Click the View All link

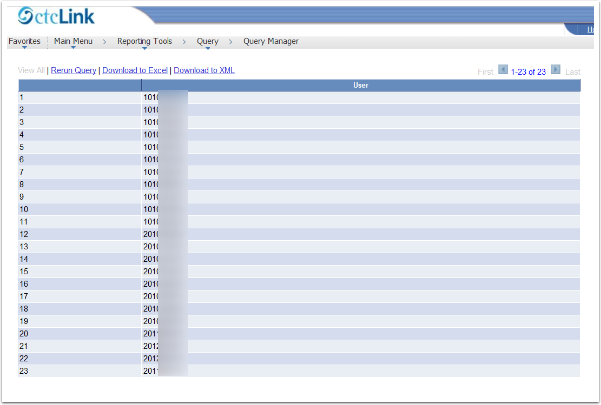pyautogui.click(x=31, y=71)
